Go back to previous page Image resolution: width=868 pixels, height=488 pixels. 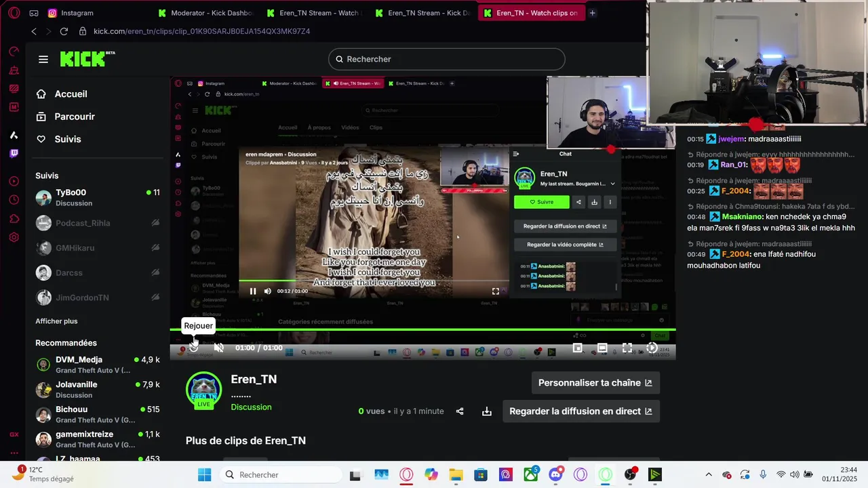point(34,31)
